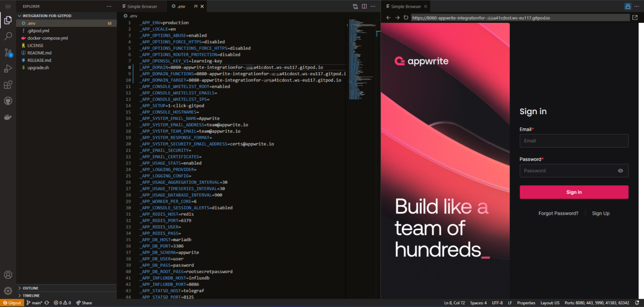Open the Forgot Password link
644x307 pixels.
558,213
